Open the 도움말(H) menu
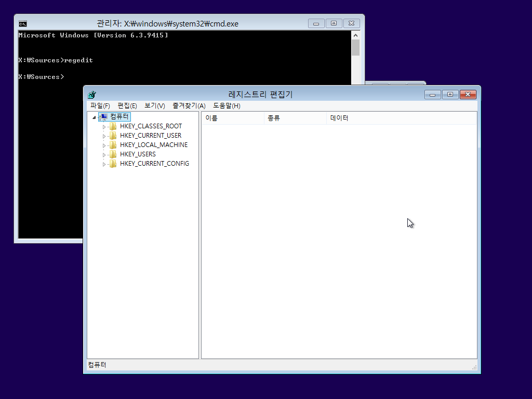Image resolution: width=532 pixels, height=399 pixels. click(227, 106)
